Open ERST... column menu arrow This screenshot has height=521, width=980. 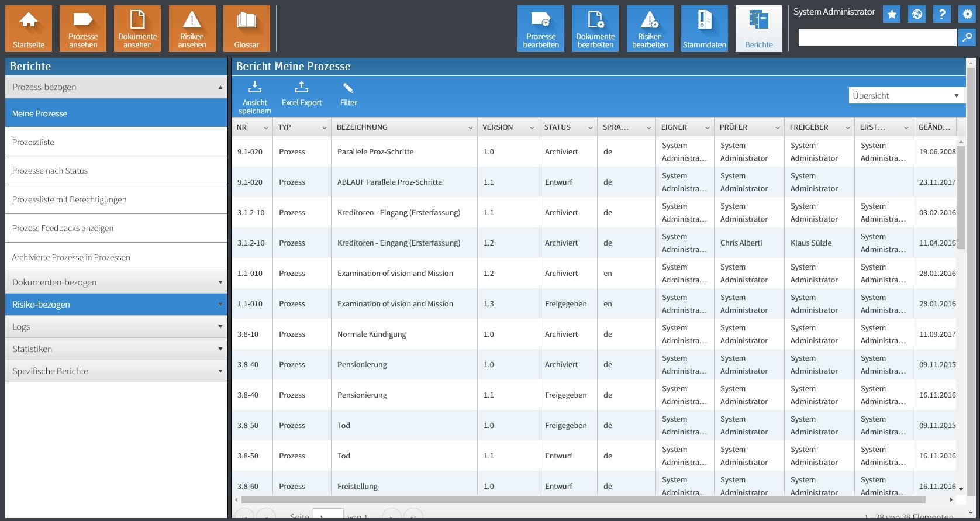coord(906,127)
